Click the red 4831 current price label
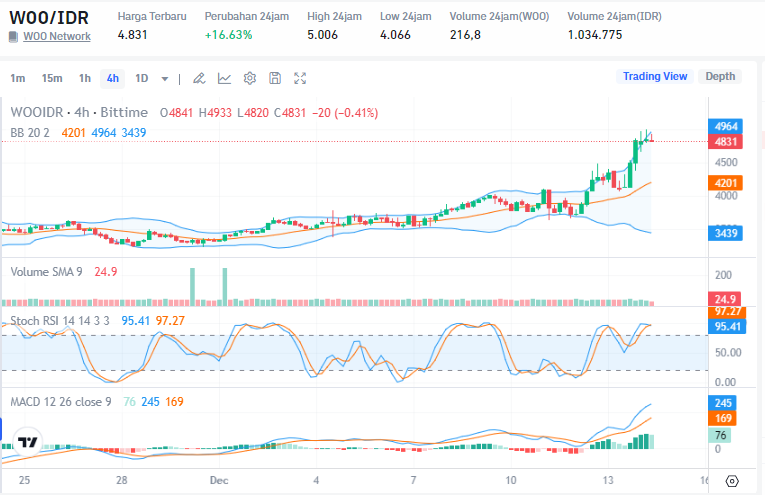Screen dimensions: 765x495 pos(725,142)
